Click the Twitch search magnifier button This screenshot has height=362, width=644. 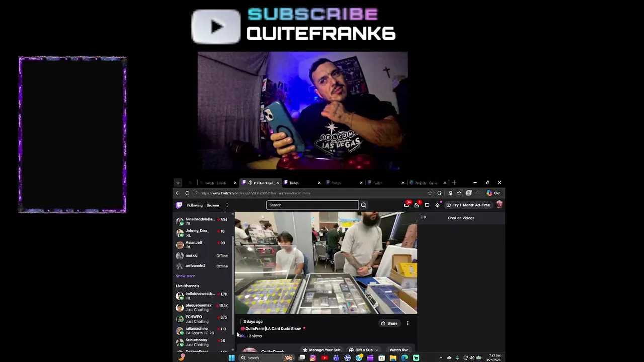click(363, 205)
